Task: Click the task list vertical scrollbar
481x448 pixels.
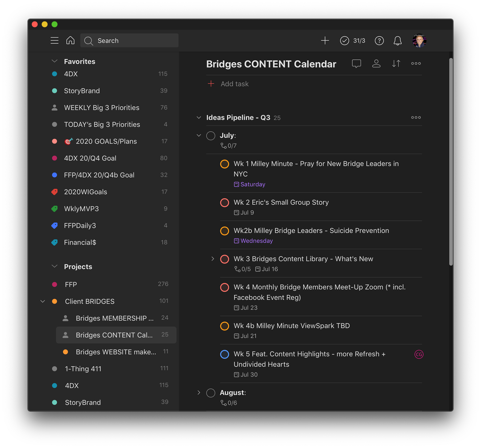Action: click(x=451, y=162)
